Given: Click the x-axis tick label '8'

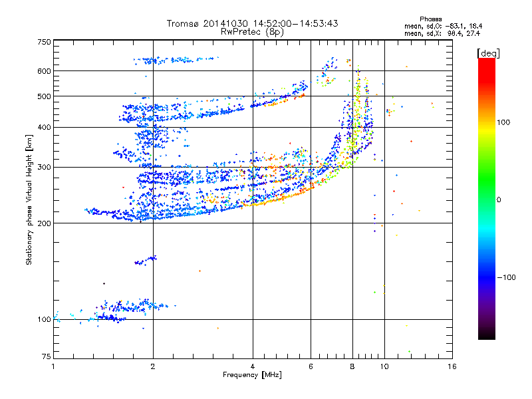Looking at the screenshot, I should pos(352,366).
